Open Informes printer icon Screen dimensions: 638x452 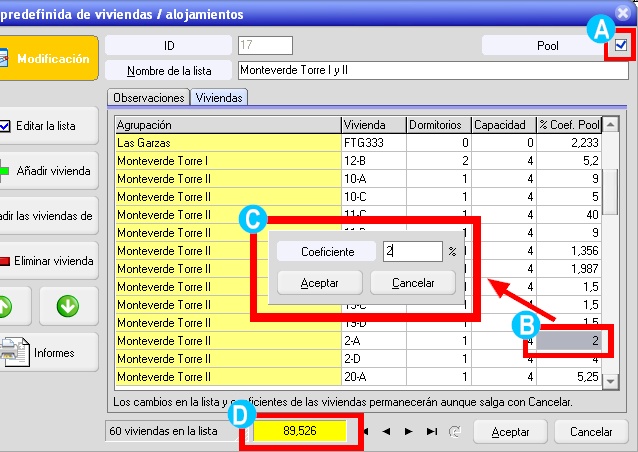[x=15, y=352]
